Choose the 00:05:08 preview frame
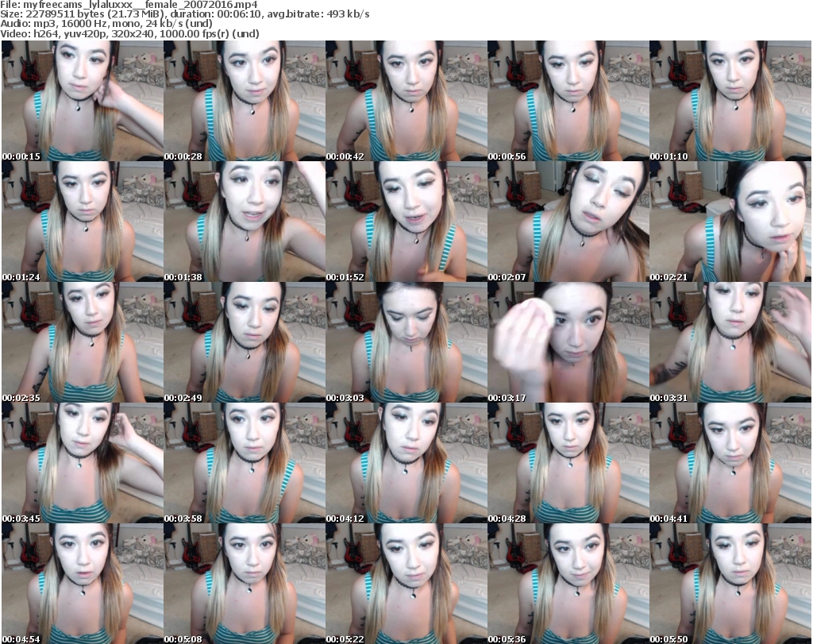The image size is (813, 644). point(245,584)
